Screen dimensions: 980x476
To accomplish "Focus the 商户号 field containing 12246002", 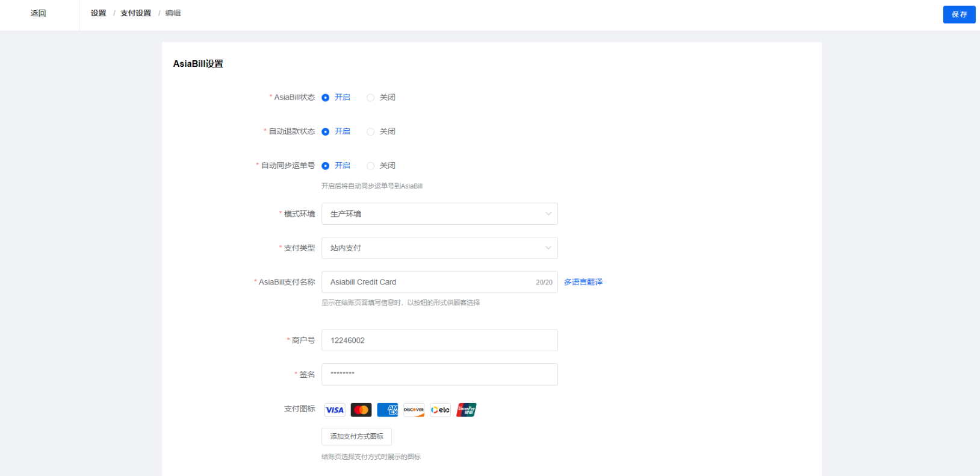I will pos(439,340).
